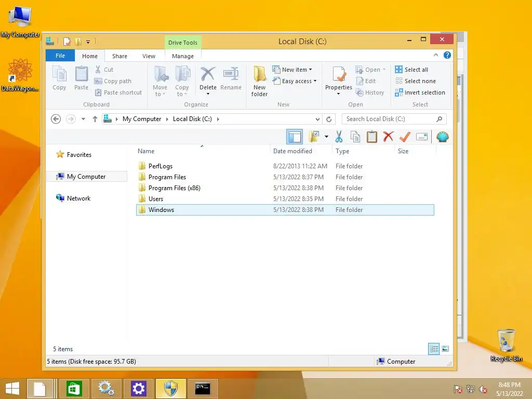532x399 pixels.
Task: Click the Drive Tools contextual tab
Action: pyautogui.click(x=183, y=43)
